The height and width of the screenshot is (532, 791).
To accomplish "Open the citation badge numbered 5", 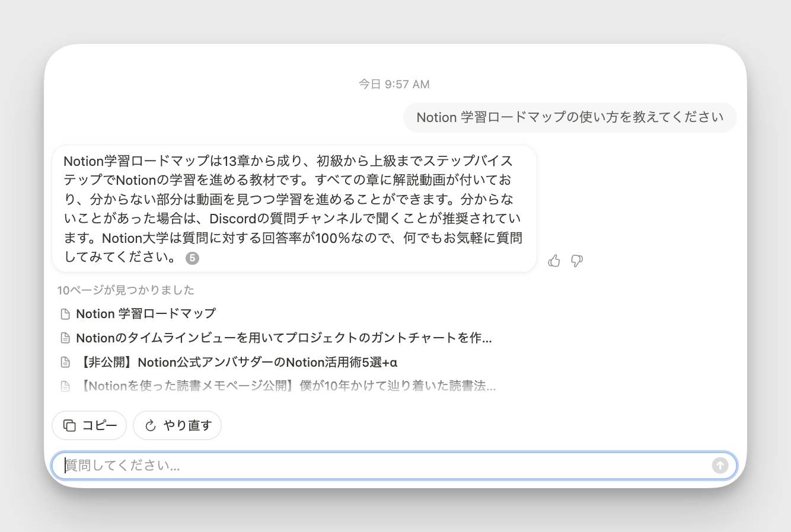I will pyautogui.click(x=192, y=258).
